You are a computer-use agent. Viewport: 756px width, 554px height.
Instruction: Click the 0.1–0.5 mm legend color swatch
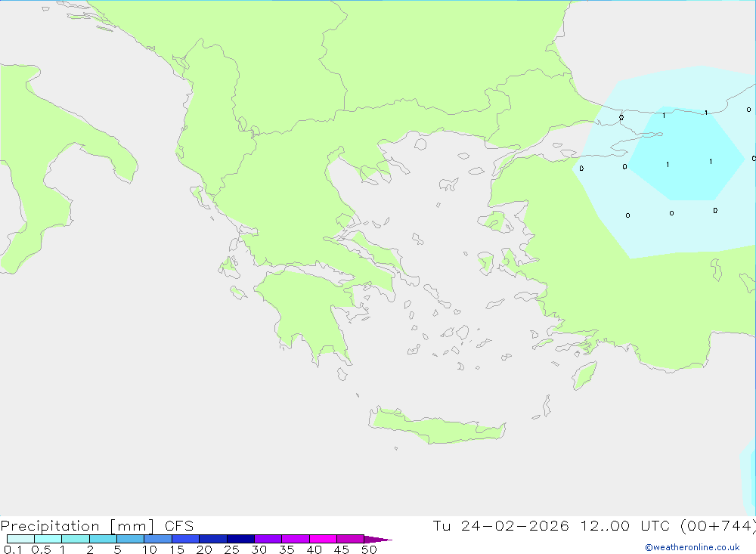click(x=20, y=539)
